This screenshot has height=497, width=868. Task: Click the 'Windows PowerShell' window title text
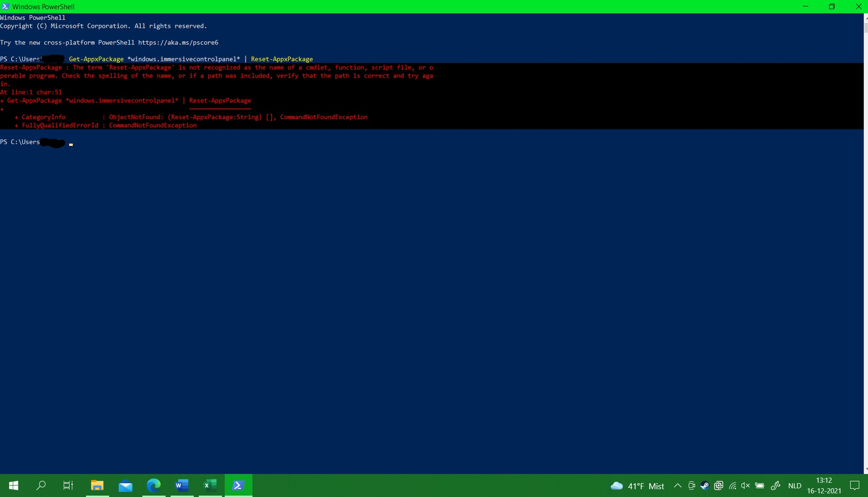click(x=43, y=7)
